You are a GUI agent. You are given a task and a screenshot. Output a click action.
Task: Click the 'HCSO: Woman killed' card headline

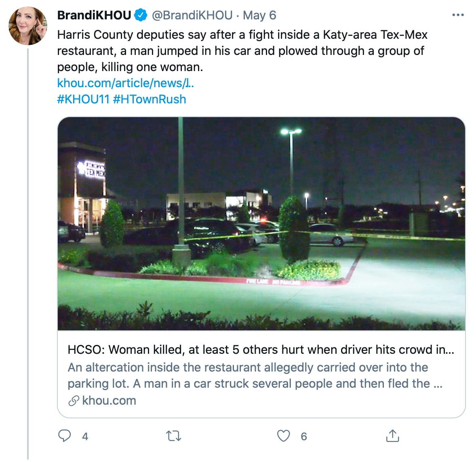(261, 350)
